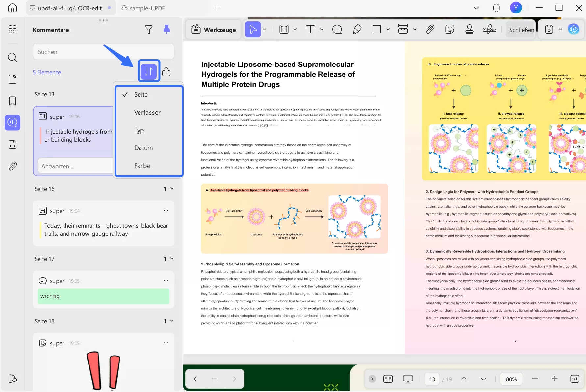Collapse the Seite 17 comment group
Screen dimensions: 586x392
172,259
